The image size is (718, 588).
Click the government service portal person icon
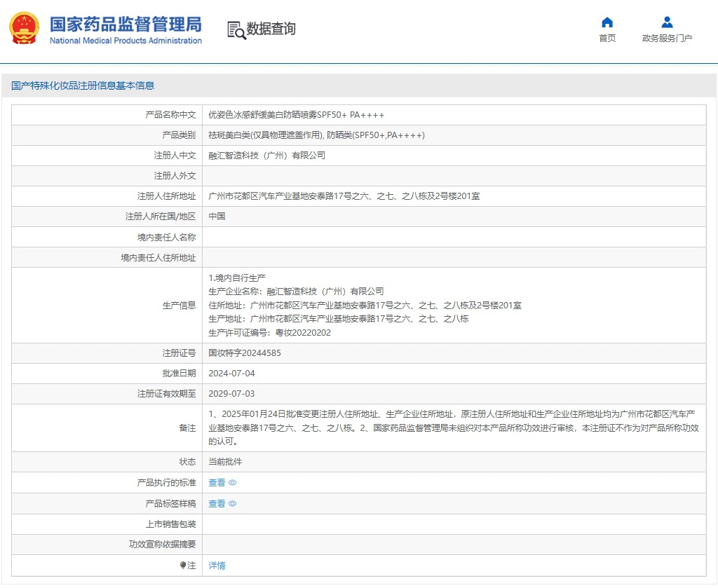667,22
